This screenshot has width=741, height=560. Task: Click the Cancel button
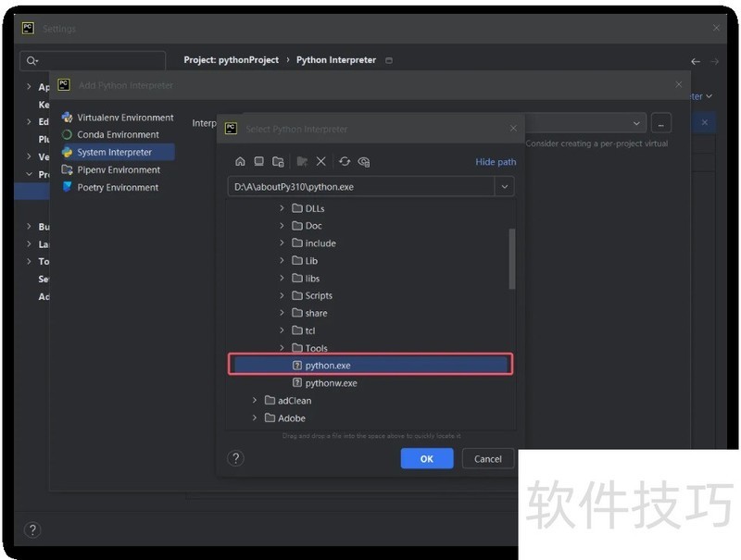pos(487,458)
